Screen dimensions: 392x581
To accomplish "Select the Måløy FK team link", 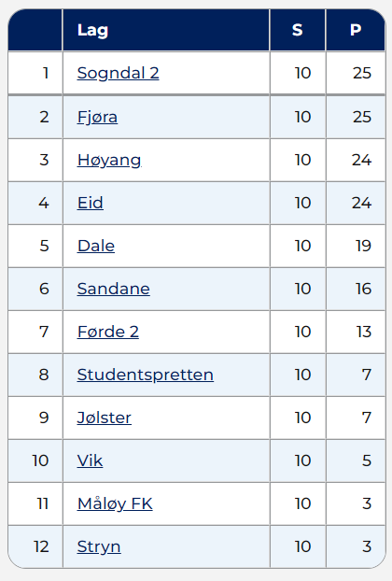I will pos(115,503).
